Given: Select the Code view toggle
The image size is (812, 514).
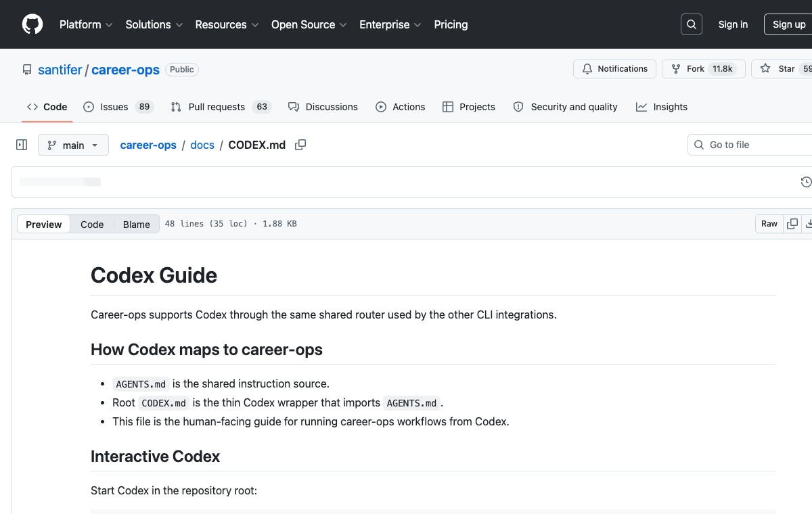Looking at the screenshot, I should (92, 224).
